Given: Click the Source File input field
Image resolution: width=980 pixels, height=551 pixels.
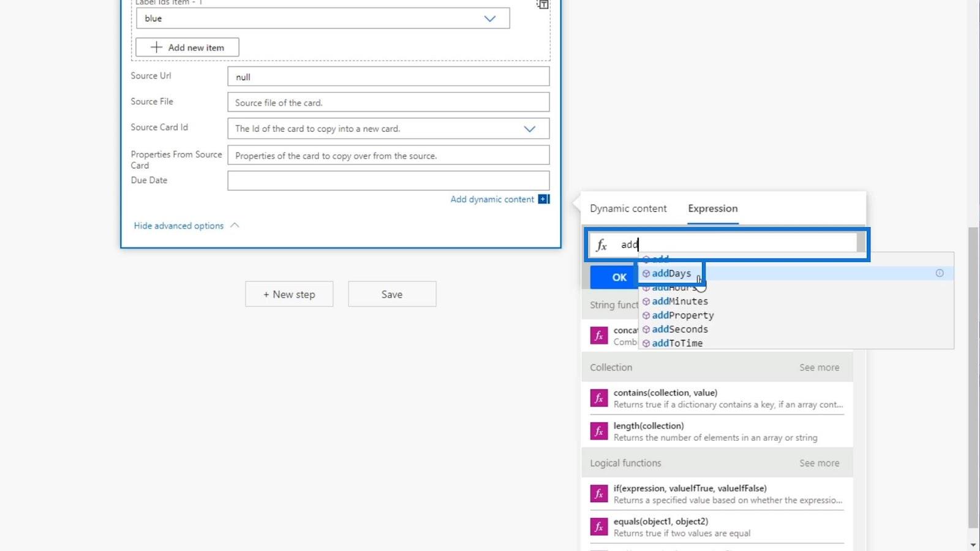Looking at the screenshot, I should click(x=388, y=102).
